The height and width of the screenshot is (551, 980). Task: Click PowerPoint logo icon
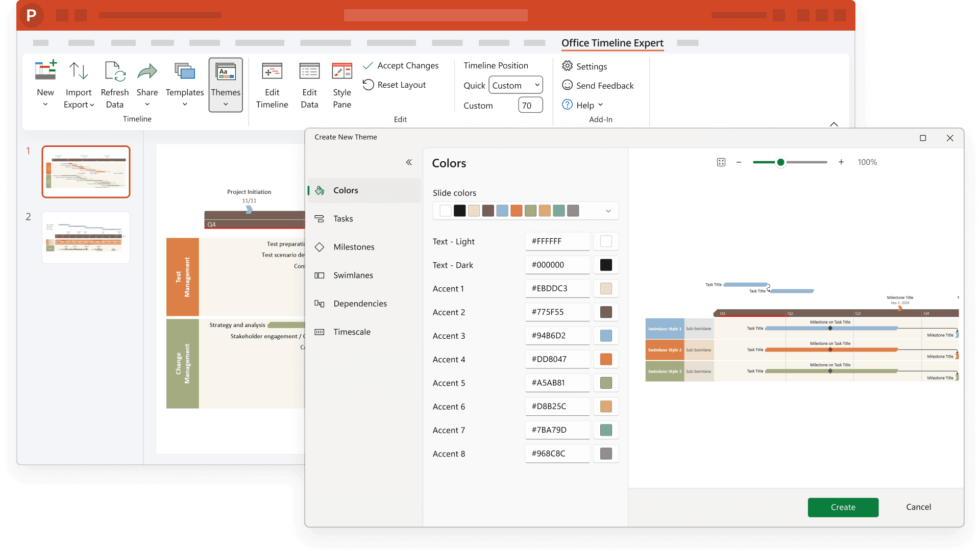point(31,15)
